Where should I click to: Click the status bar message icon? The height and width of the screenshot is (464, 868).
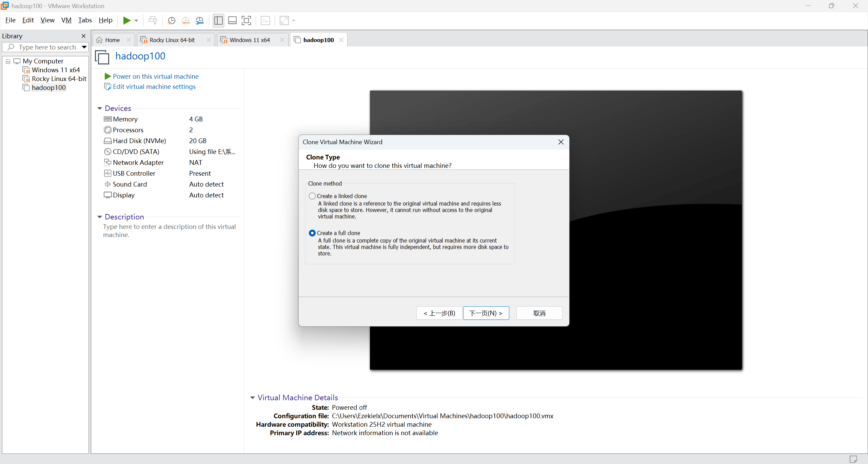(x=853, y=459)
